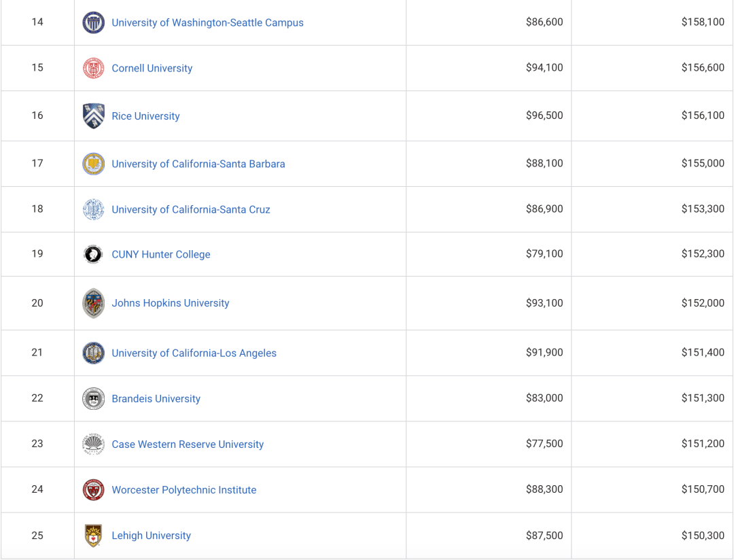The width and height of the screenshot is (734, 560).
Task: Click the Cornell University red seal icon
Action: coord(94,68)
